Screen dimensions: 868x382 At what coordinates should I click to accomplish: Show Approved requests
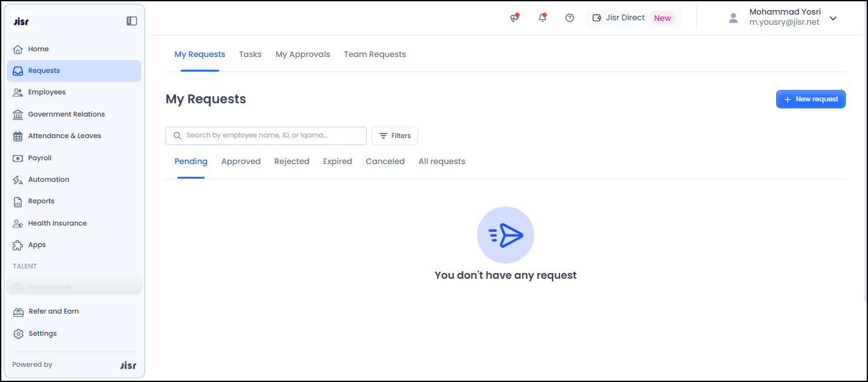coord(241,162)
